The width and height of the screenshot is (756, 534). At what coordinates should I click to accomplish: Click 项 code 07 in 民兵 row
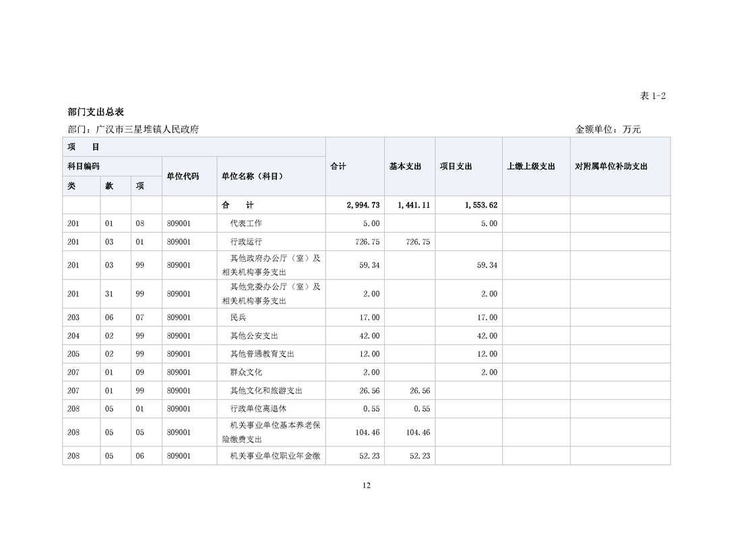(140, 318)
